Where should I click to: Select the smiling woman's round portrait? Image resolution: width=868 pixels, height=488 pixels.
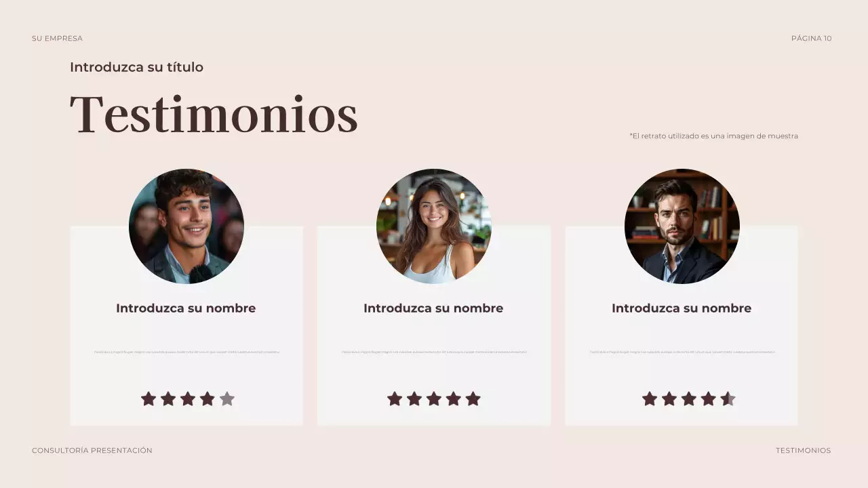point(434,226)
